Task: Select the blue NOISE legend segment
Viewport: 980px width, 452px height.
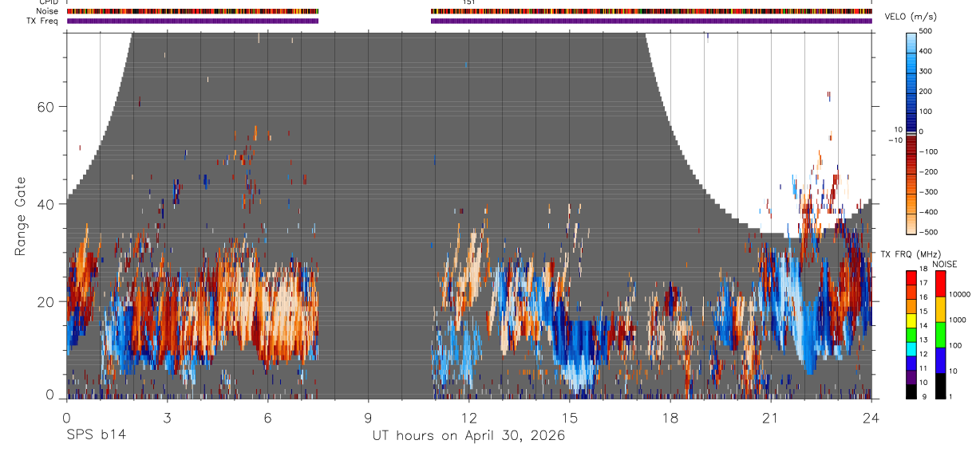Action: click(941, 360)
